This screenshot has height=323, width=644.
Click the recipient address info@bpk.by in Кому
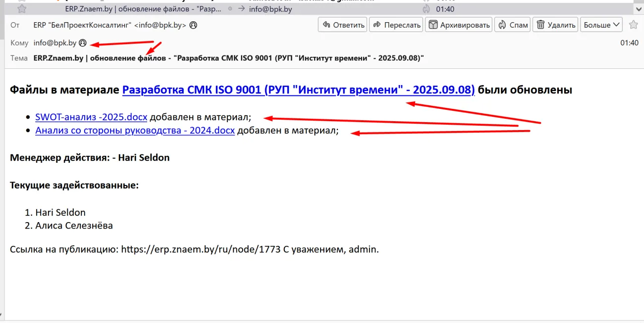[x=55, y=43]
